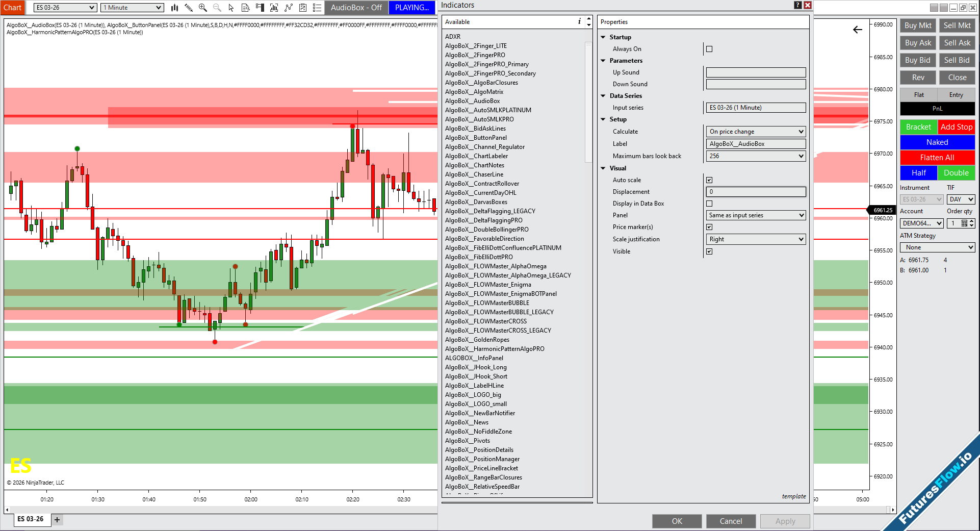Open the Calculate dropdown
Screen dimensions: 980x531
(x=756, y=132)
